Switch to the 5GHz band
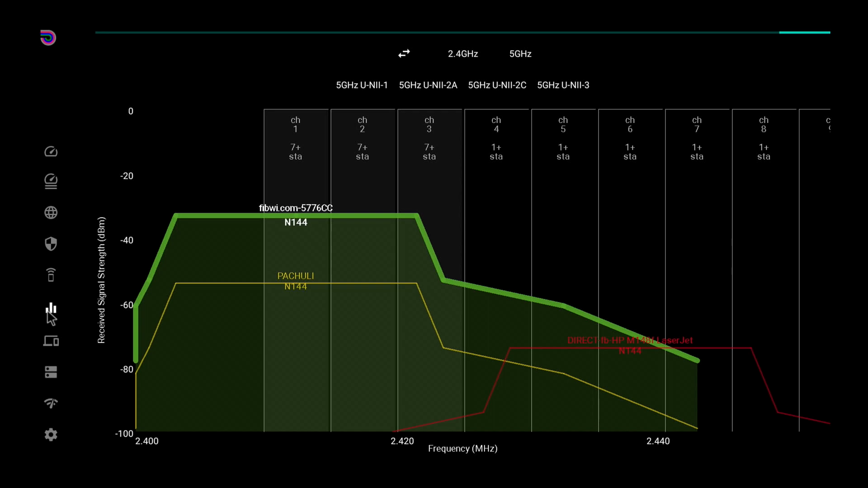The image size is (868, 488). coord(520,54)
